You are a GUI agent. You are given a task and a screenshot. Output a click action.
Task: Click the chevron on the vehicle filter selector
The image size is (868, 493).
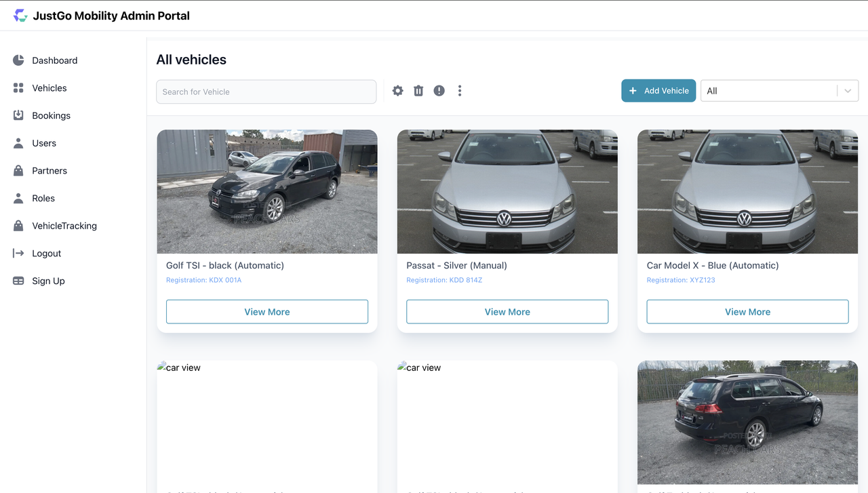click(x=847, y=90)
